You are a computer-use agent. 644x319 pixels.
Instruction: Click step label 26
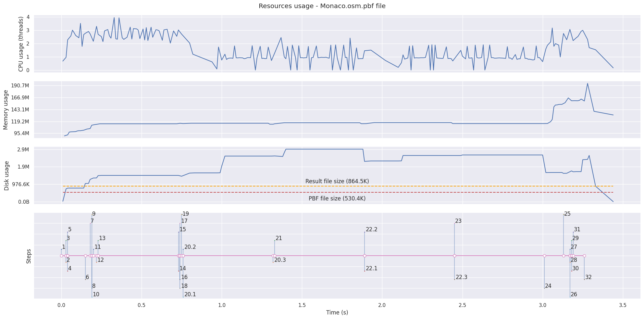574,295
